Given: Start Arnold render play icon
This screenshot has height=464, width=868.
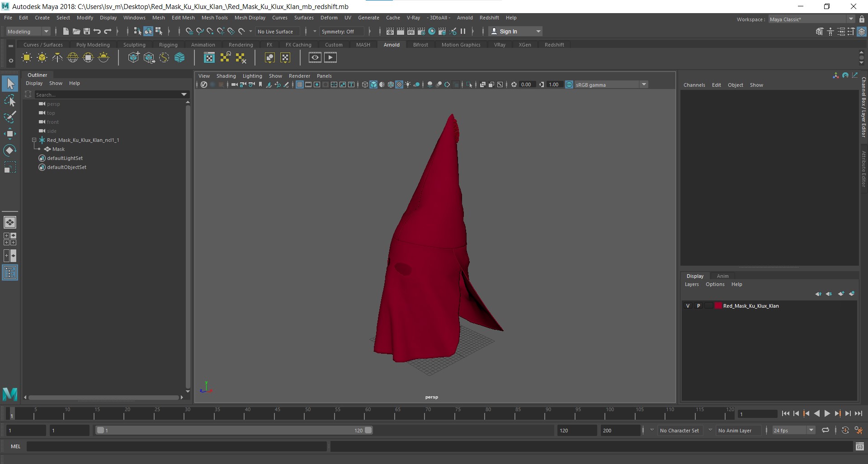Looking at the screenshot, I should 330,57.
